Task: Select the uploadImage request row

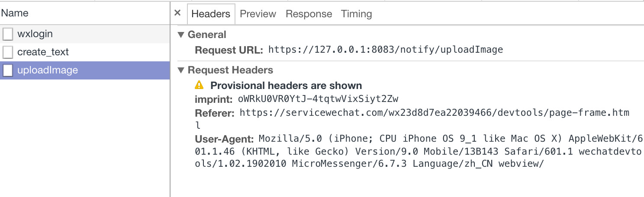Action: point(85,70)
